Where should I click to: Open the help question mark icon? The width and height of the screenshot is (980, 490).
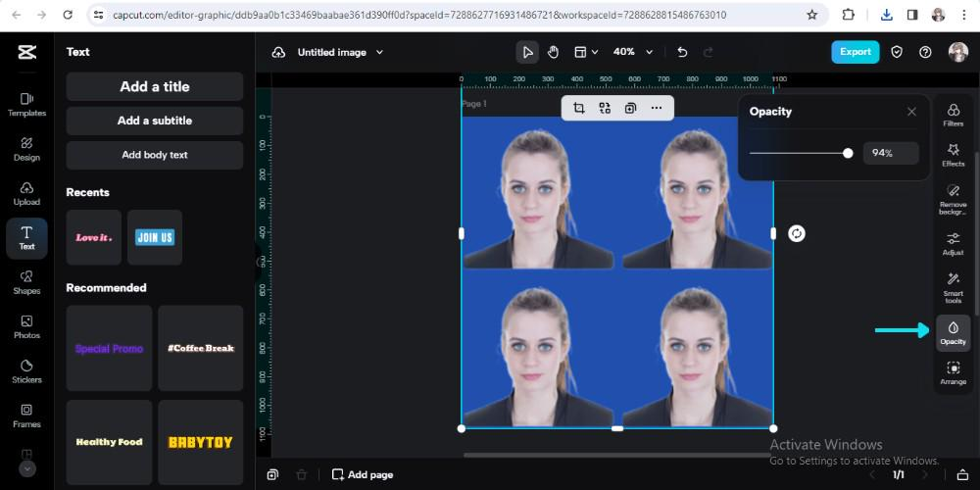[x=926, y=53]
